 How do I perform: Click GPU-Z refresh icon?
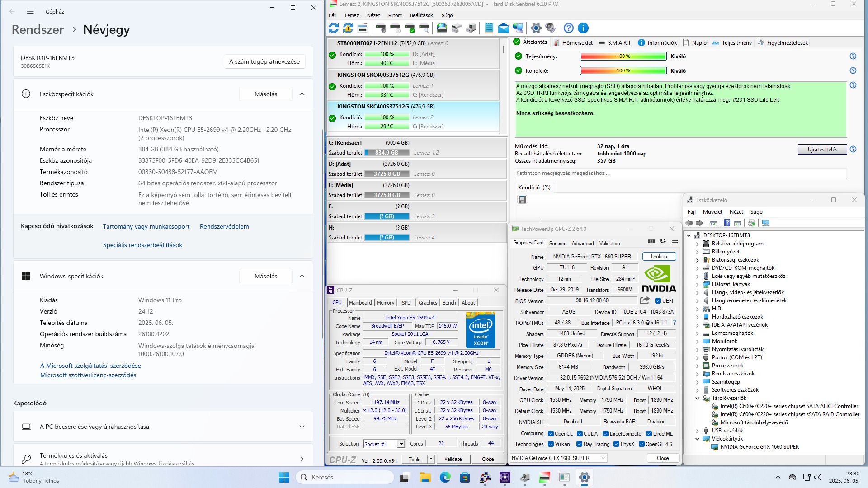[x=663, y=241]
